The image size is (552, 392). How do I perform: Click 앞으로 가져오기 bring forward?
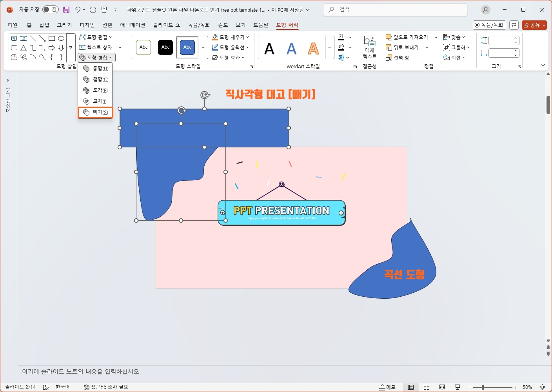pos(407,37)
